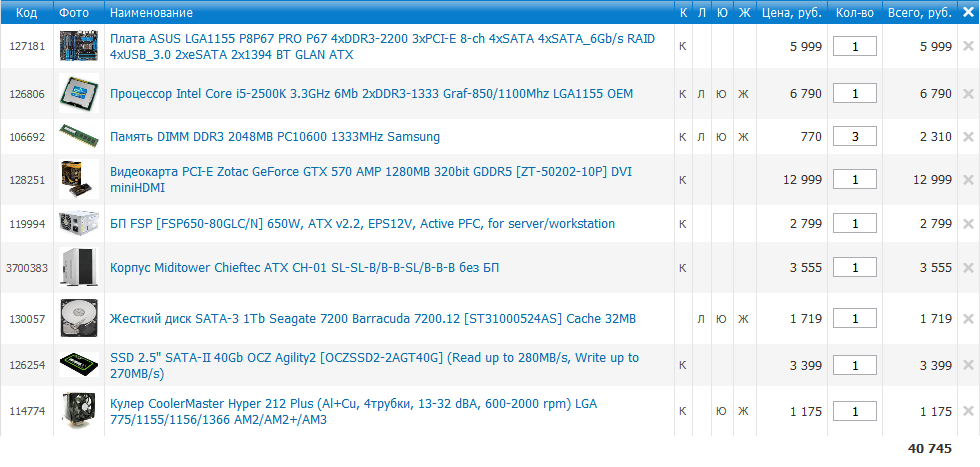Image resolution: width=980 pixels, height=467 pixels.
Task: Open the Seagate hard disk thumbnail
Action: coord(79,318)
